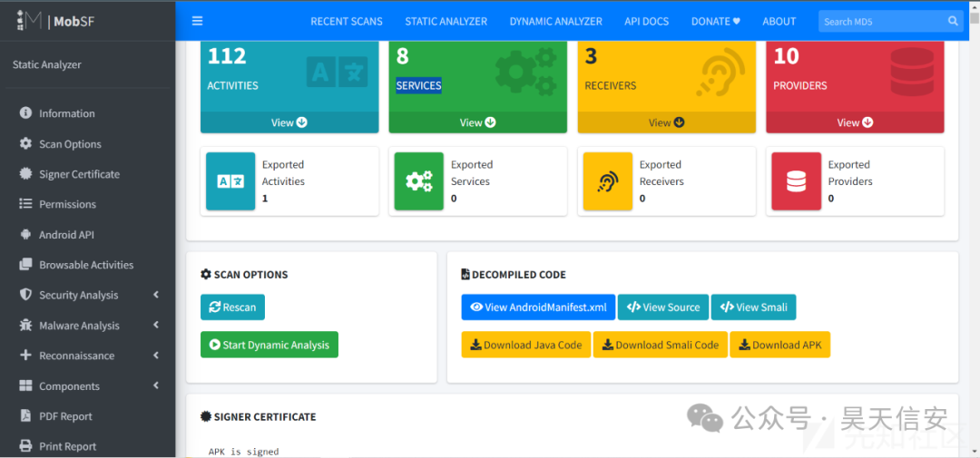This screenshot has height=458, width=980.
Task: Expand the Security Analysis submenu chevron
Action: (x=156, y=294)
